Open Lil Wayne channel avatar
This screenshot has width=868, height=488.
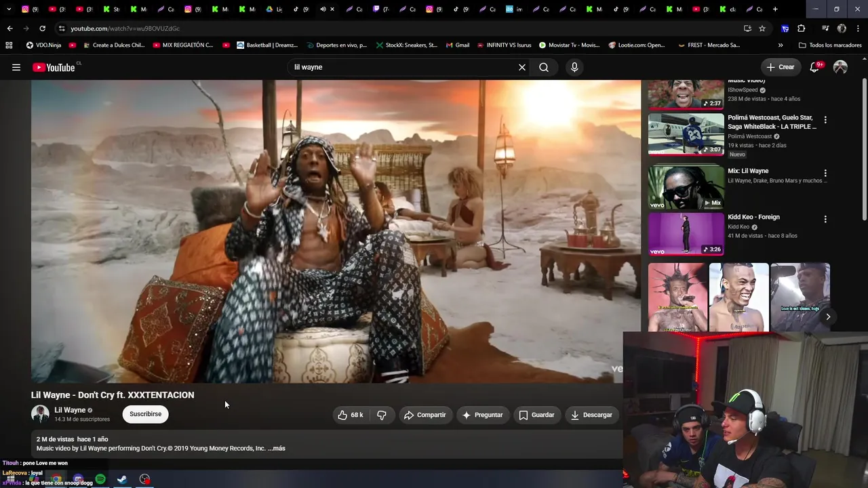40,414
